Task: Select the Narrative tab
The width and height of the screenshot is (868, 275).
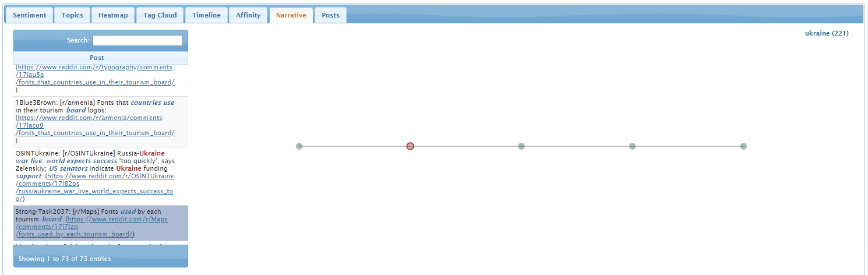Action: click(x=291, y=15)
